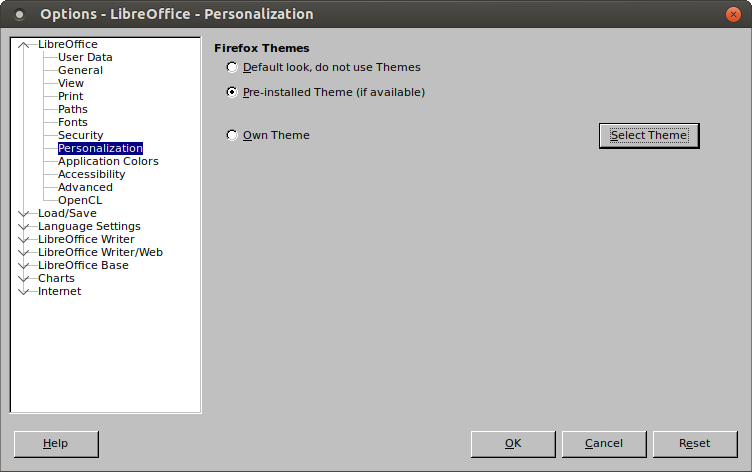Screen dimensions: 752x472
Task: Open the OpenCL settings page
Action: coord(80,200)
